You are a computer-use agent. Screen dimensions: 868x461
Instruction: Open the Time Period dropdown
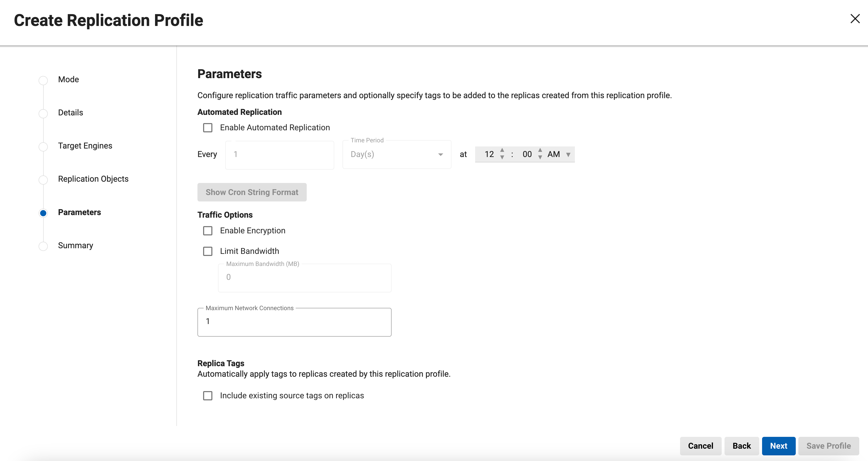pyautogui.click(x=397, y=154)
